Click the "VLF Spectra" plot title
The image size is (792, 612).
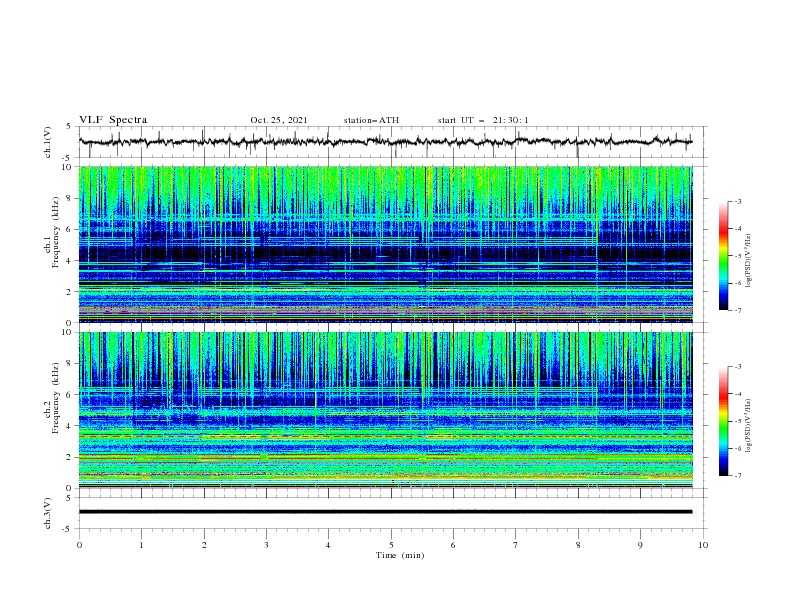pos(113,120)
